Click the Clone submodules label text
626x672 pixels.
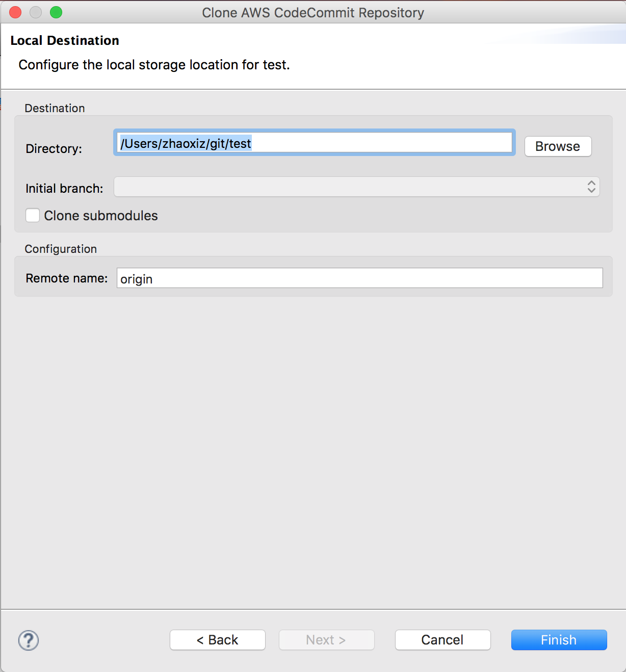tap(101, 216)
